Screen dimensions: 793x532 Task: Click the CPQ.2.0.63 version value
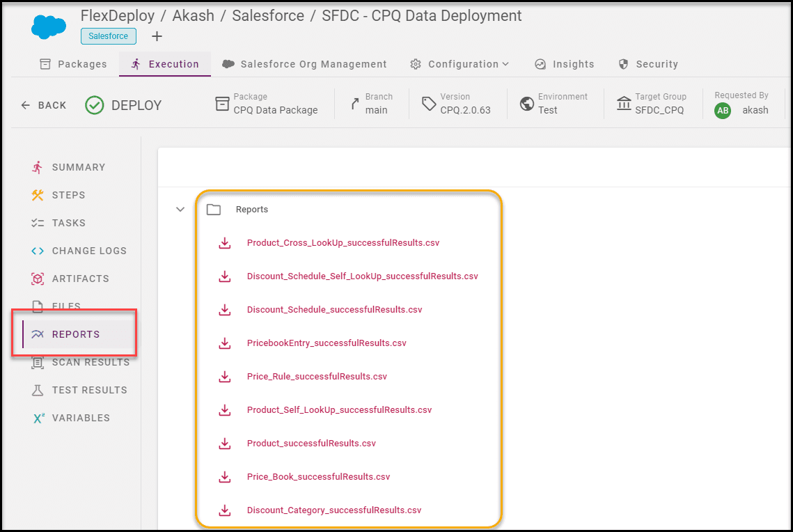pyautogui.click(x=465, y=110)
